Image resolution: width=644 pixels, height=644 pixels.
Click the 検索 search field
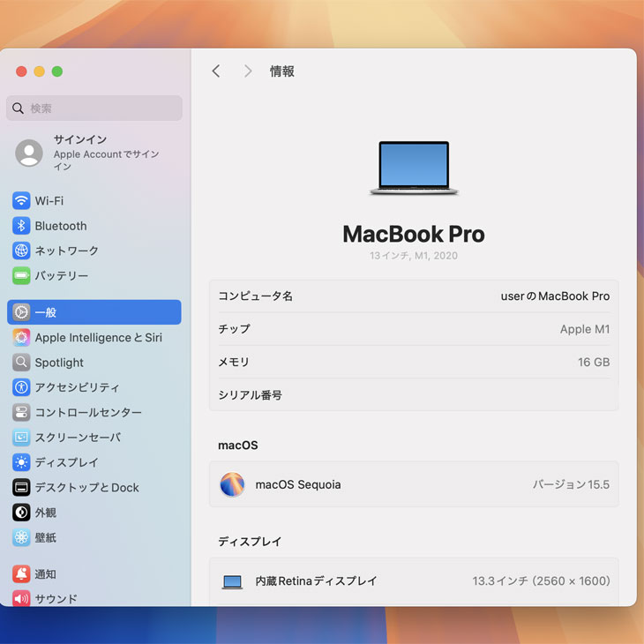tap(94, 109)
